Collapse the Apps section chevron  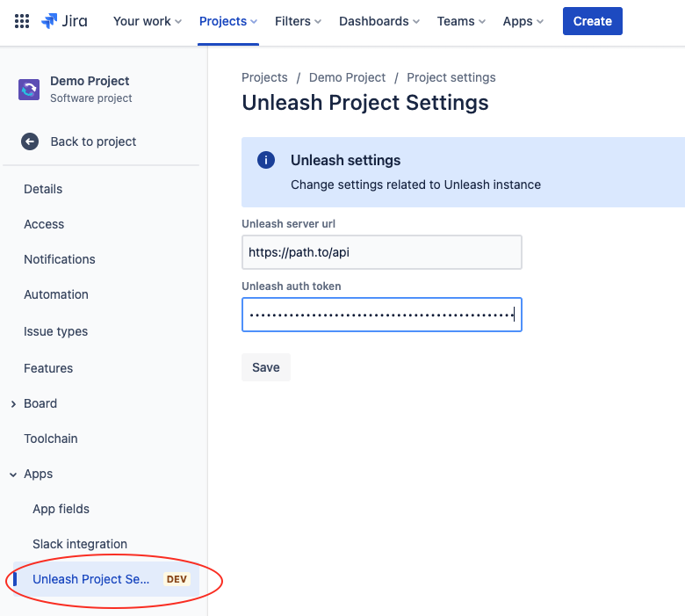coord(13,475)
